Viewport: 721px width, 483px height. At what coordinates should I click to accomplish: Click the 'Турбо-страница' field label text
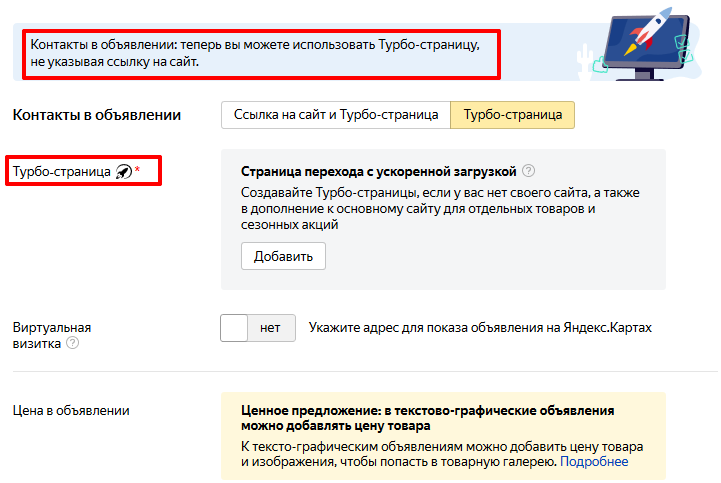click(62, 172)
